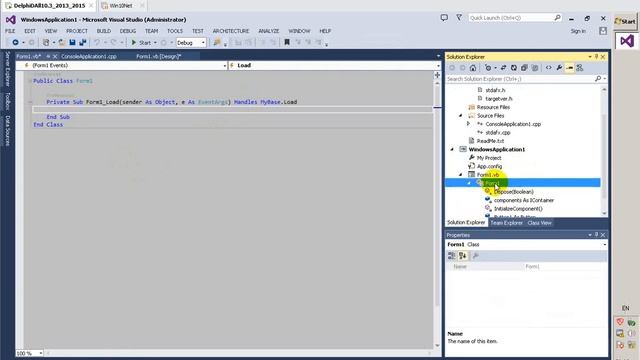
Task: Open the Server Explorer side tab
Action: click(x=7, y=69)
